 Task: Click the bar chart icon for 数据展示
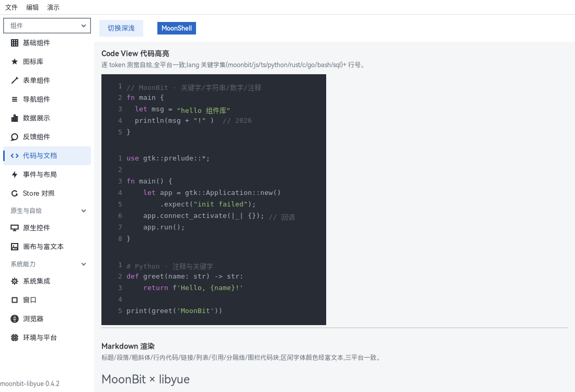click(x=15, y=118)
